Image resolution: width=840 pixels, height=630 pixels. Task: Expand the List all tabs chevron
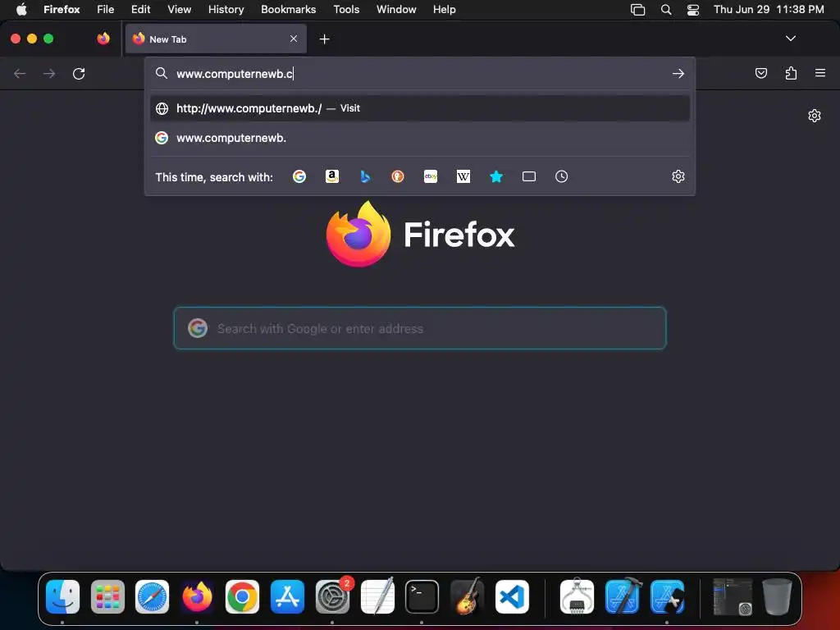coord(790,39)
